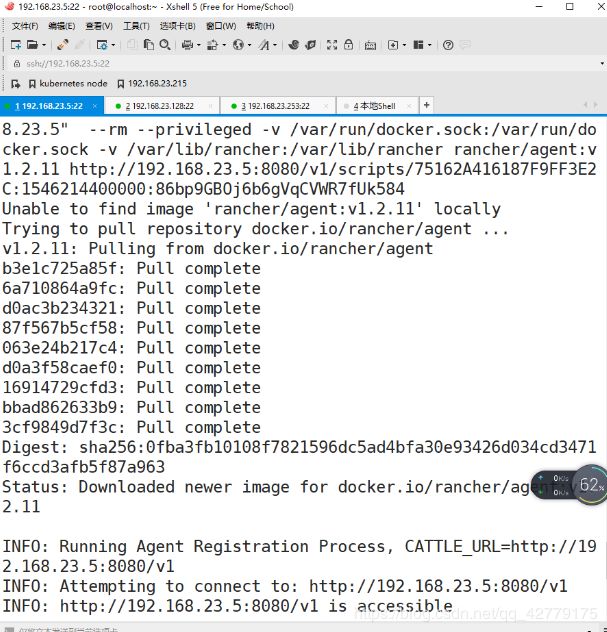Click the New session toolbar icon
The height and width of the screenshot is (632, 607).
tap(16, 45)
